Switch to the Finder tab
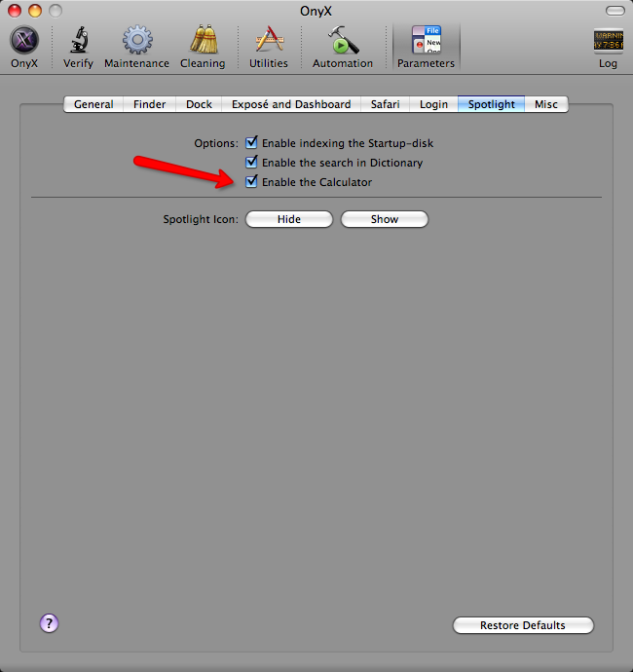The width and height of the screenshot is (633, 672). (149, 104)
